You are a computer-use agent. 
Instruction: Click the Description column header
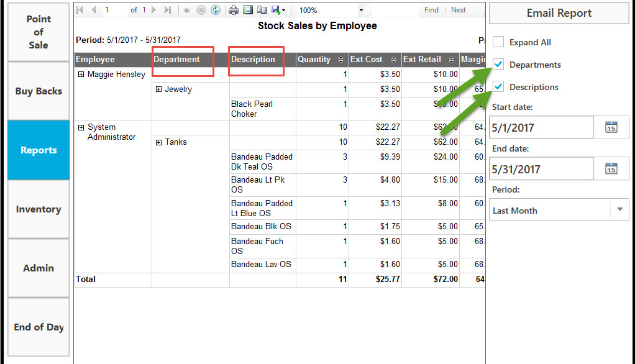[262, 60]
